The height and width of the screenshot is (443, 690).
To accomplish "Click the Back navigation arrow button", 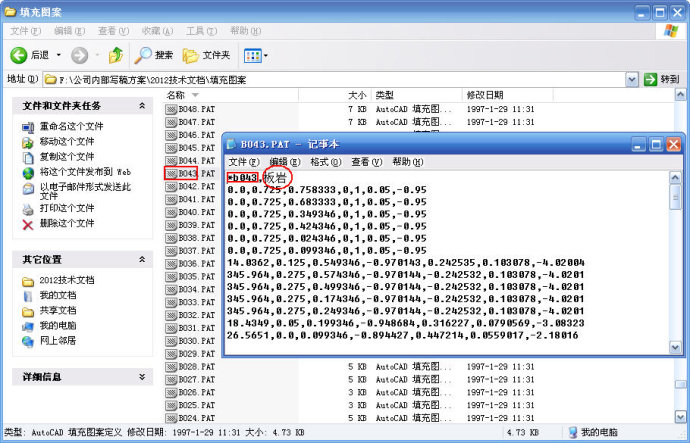I will pyautogui.click(x=30, y=55).
